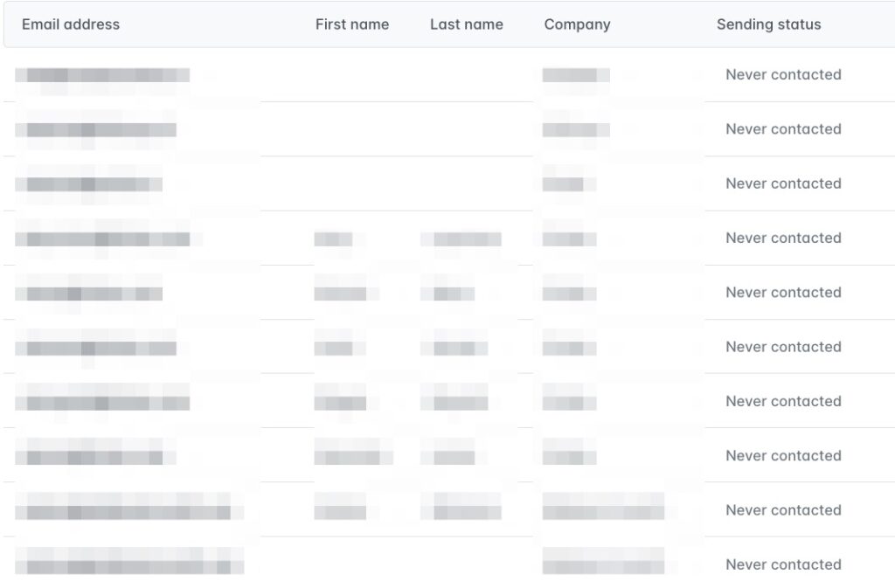Sort the list by Sending status

[768, 24]
